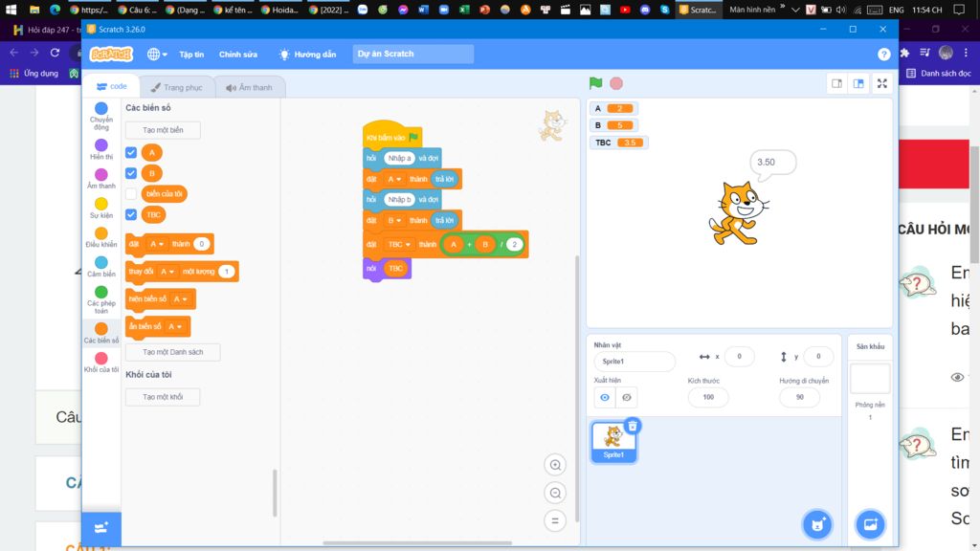Click the divisor 2 field in division block
Image resolution: width=980 pixels, height=551 pixels.
pos(514,244)
